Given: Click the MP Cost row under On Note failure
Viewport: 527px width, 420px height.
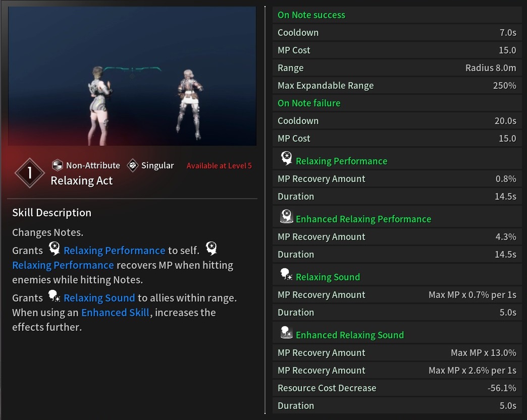Looking at the screenshot, I should [x=397, y=138].
